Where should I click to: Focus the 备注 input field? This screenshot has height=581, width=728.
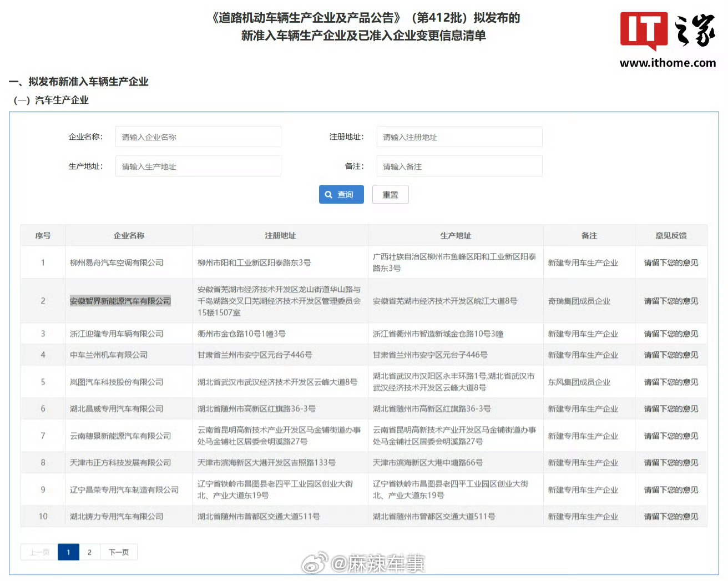(x=459, y=166)
